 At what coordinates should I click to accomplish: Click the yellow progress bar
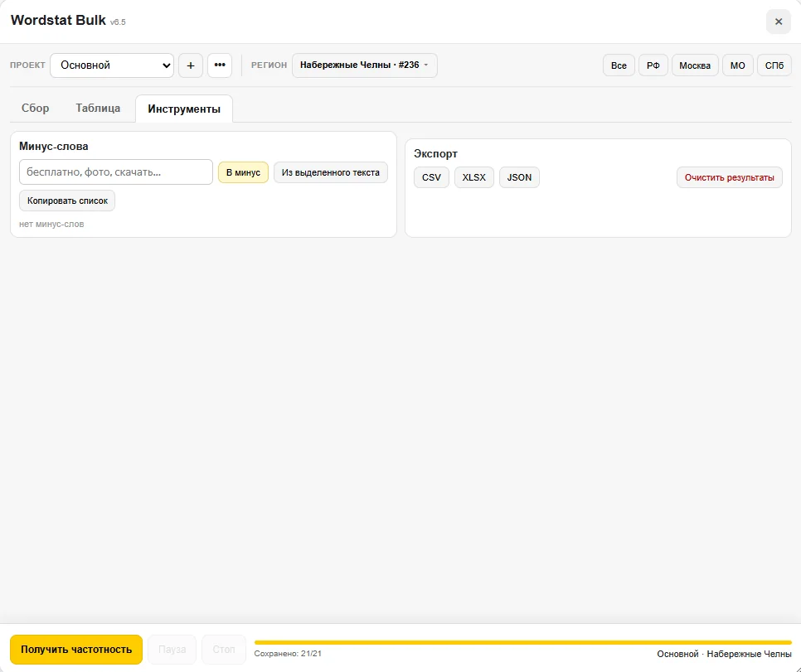click(x=523, y=642)
